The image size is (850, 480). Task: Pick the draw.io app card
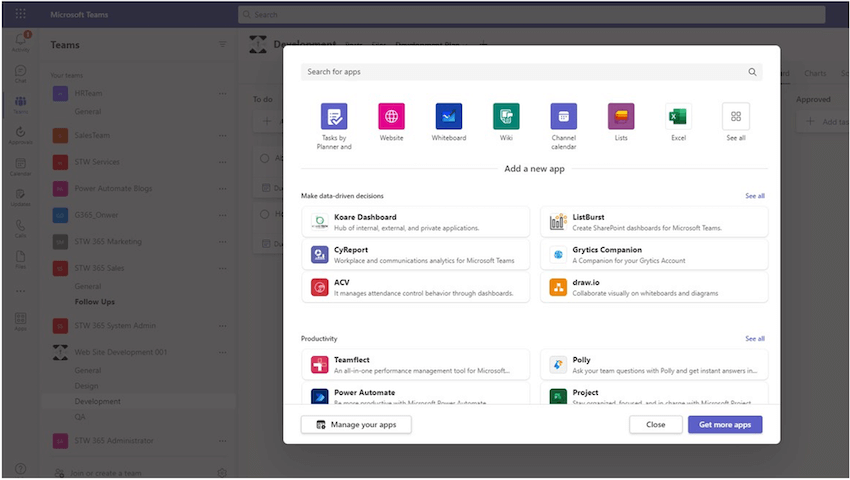click(x=654, y=287)
